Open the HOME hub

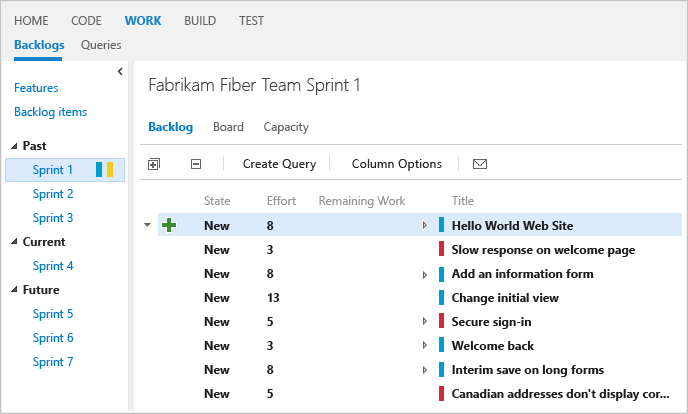click(31, 21)
